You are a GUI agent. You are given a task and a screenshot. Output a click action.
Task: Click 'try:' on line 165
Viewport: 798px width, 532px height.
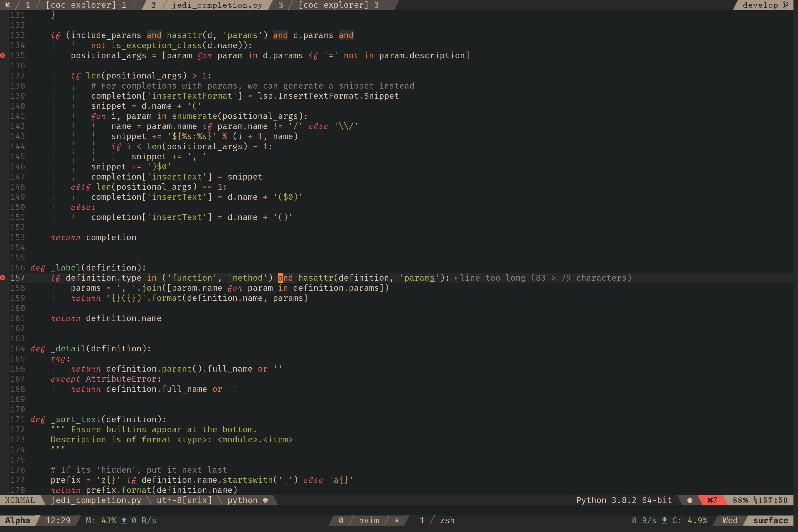(60, 359)
